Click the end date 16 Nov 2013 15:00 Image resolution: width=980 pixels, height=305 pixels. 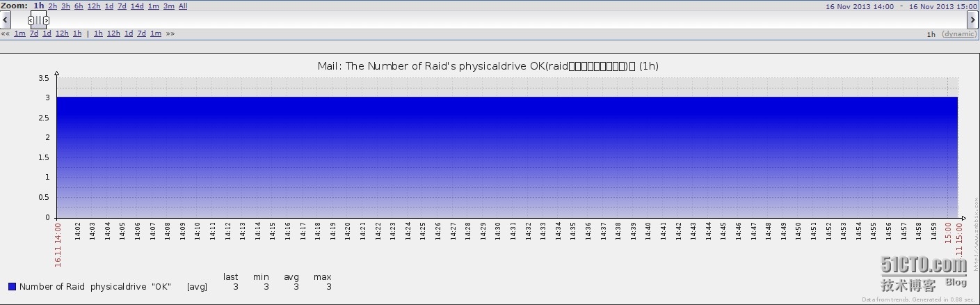pyautogui.click(x=943, y=6)
